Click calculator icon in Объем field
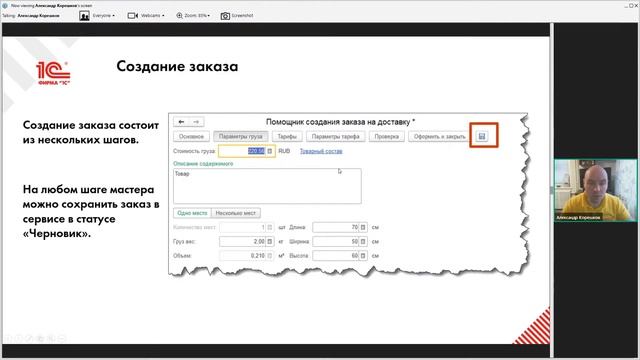 coord(269,256)
